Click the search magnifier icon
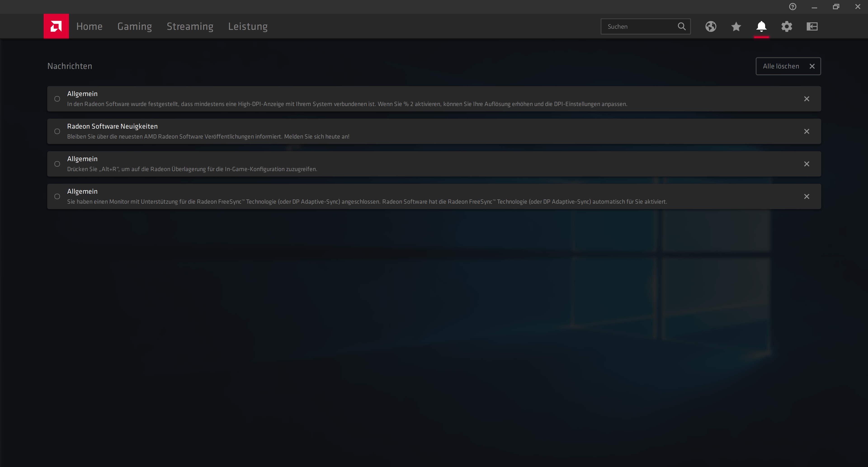Screen dimensions: 868x467 coord(681,26)
